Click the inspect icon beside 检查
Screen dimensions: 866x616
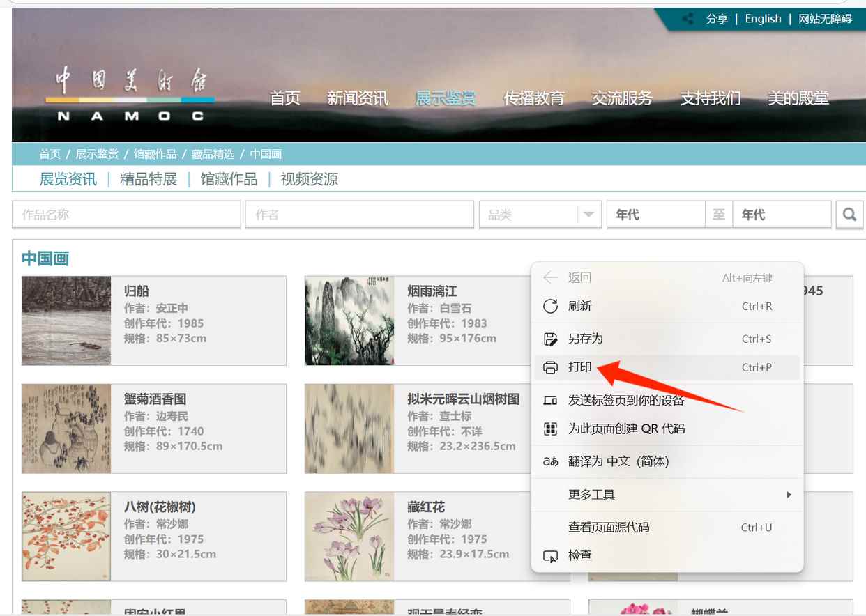click(x=550, y=555)
